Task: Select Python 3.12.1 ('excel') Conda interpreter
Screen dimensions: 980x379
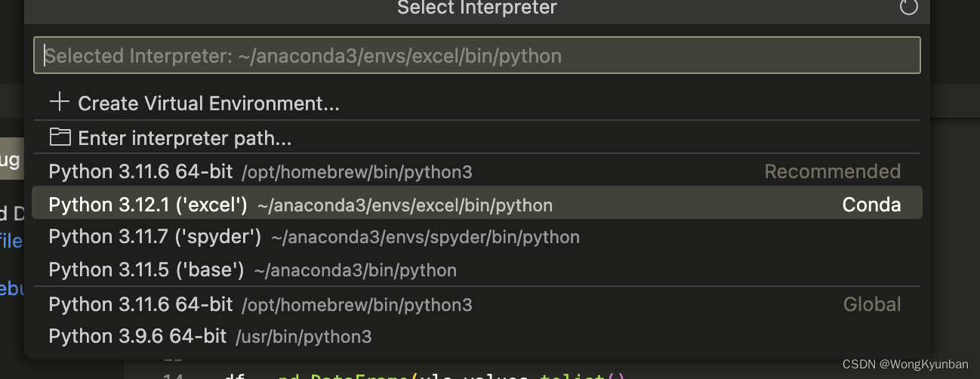Action: (477, 205)
